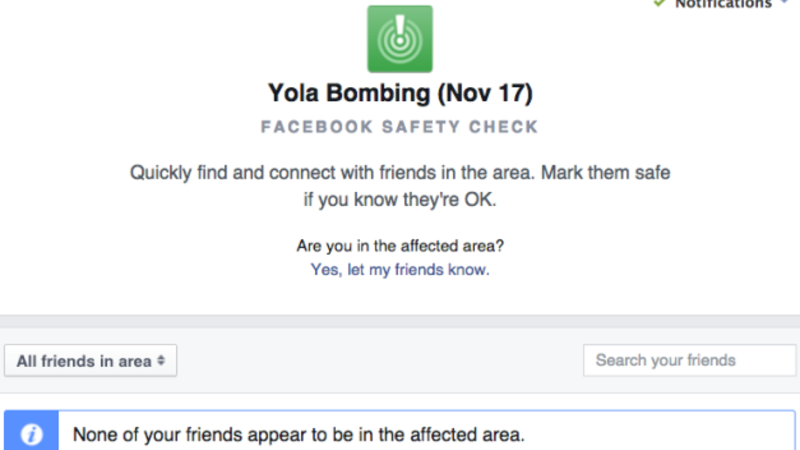The image size is (800, 450).
Task: Focus the Search your friends field
Action: tap(690, 360)
